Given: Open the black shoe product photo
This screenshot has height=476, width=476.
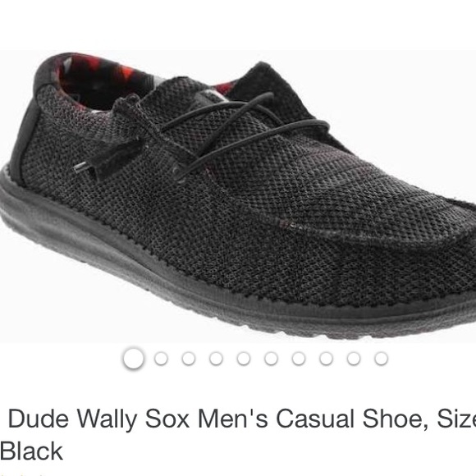Looking at the screenshot, I should 238,197.
